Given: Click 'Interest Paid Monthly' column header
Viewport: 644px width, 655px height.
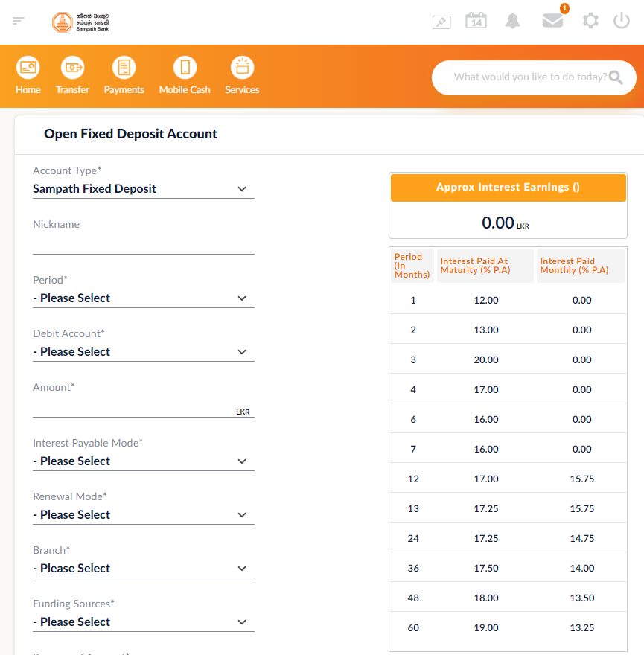Looking at the screenshot, I should pos(581,266).
